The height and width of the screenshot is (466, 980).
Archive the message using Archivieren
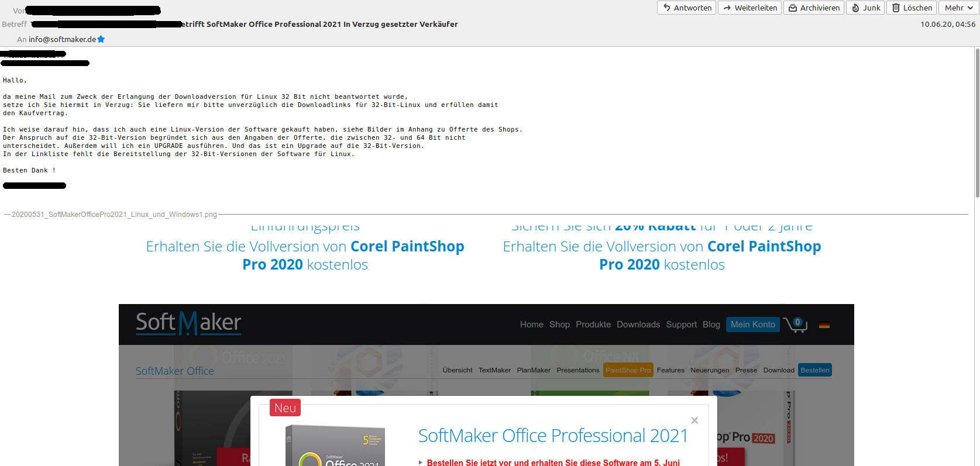(x=814, y=8)
